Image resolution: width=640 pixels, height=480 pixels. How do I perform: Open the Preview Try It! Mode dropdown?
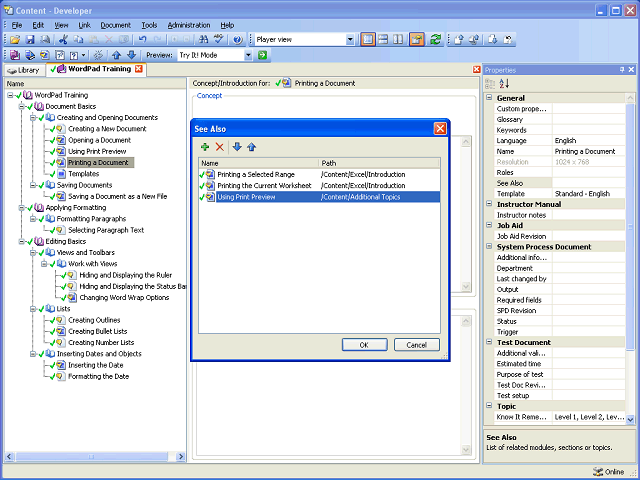click(248, 55)
